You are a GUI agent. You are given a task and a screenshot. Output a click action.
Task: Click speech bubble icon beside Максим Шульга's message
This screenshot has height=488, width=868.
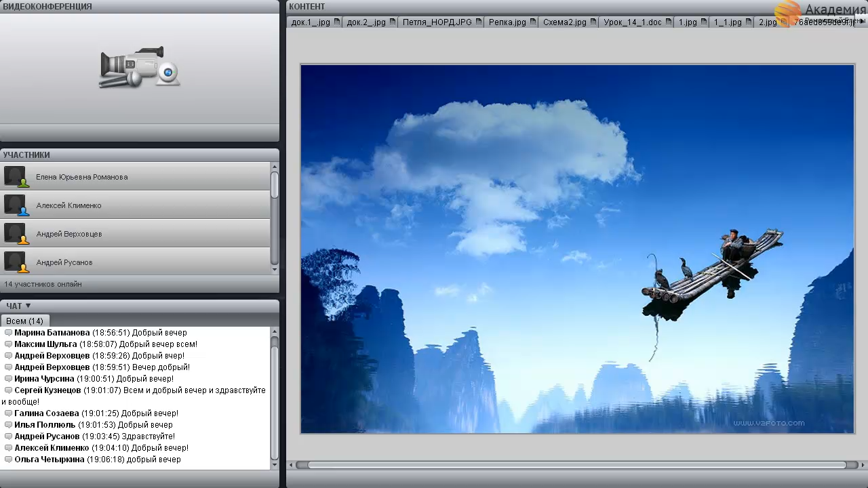tap(8, 344)
